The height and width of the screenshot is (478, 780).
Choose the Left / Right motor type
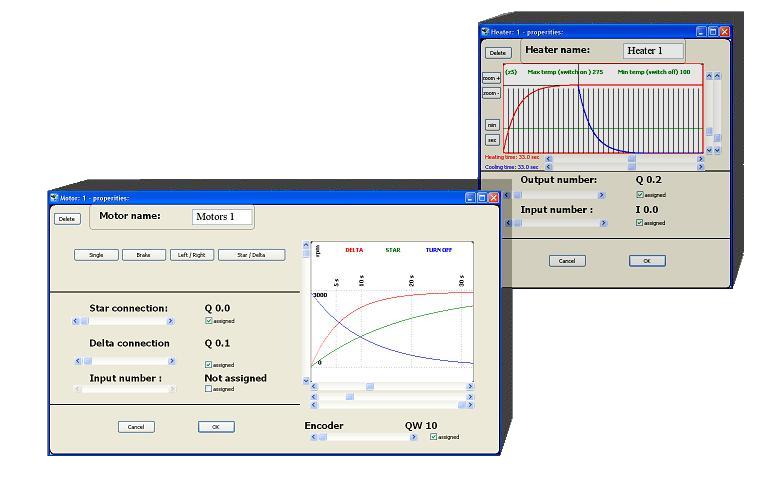(x=191, y=255)
